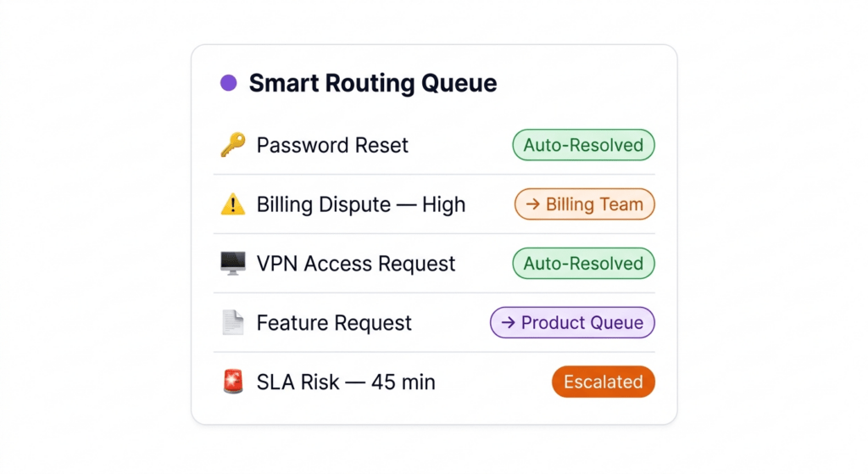Click Auto-Resolved badge on Password Reset row
The image size is (868, 474).
pos(583,145)
